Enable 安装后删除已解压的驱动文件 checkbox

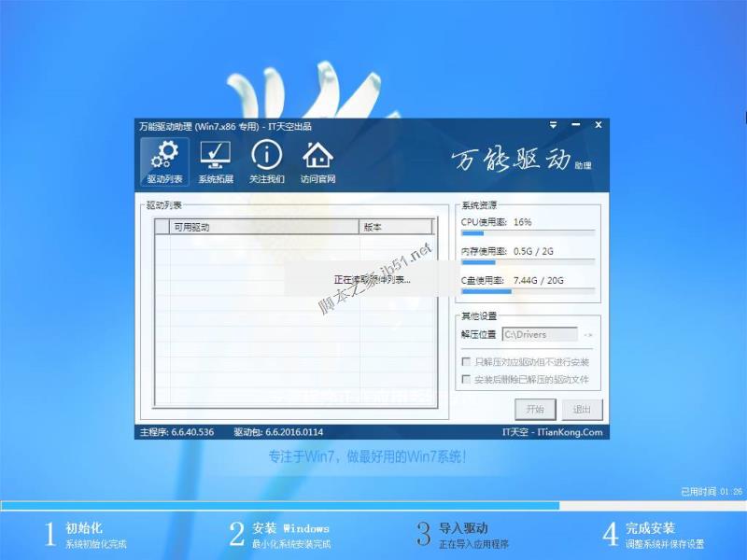[x=466, y=380]
